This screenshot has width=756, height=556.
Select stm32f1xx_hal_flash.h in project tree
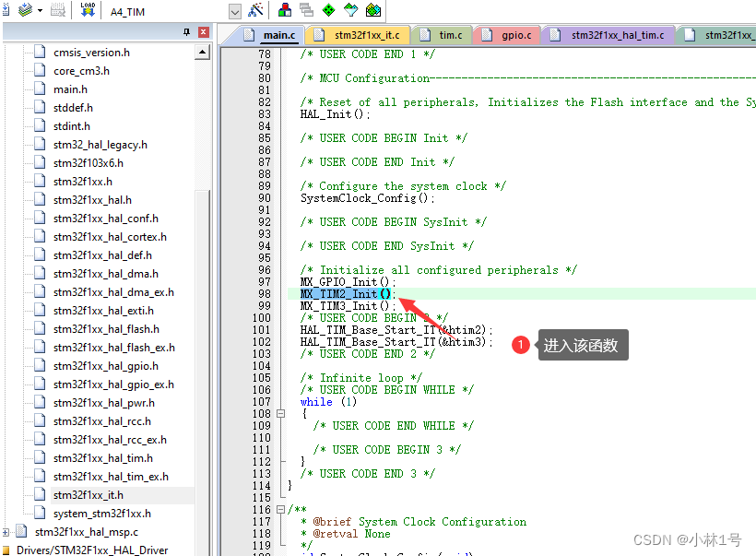click(107, 329)
